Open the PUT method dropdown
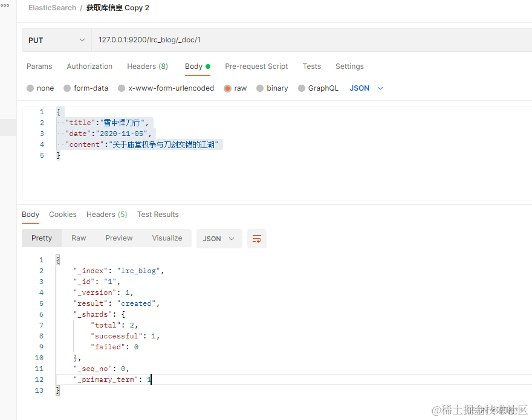The image size is (532, 420). click(57, 40)
